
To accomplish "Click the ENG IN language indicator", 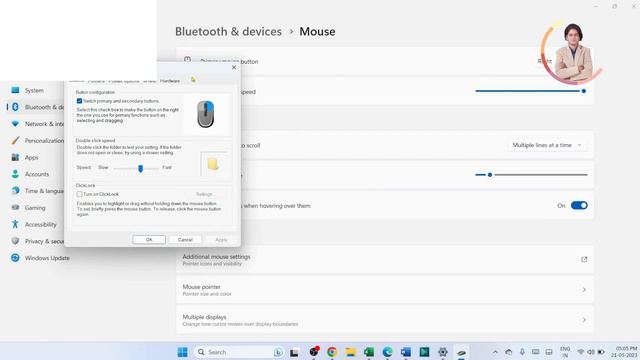I will (x=565, y=352).
